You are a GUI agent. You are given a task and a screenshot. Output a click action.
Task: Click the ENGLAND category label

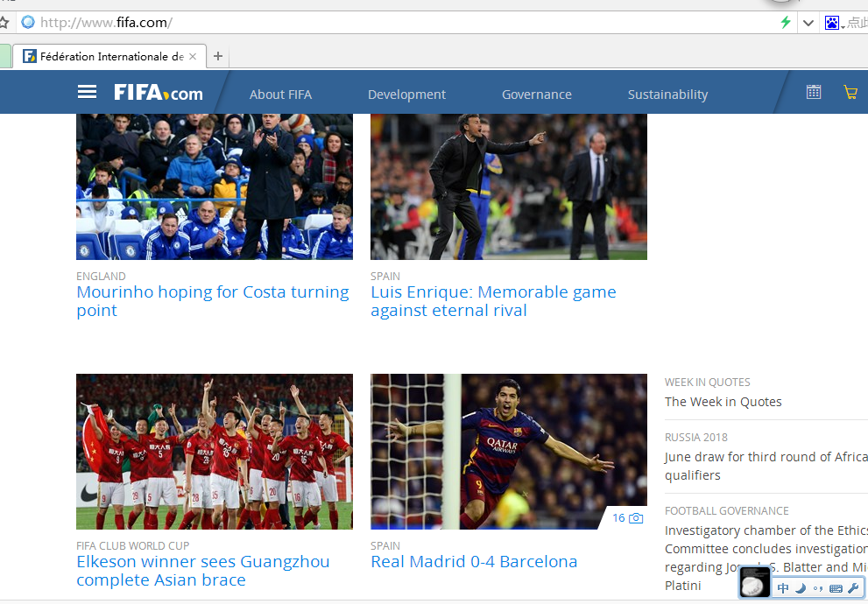click(101, 276)
